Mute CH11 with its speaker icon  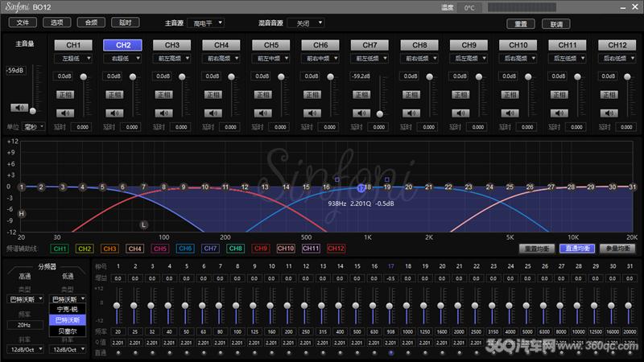pyautogui.click(x=559, y=113)
